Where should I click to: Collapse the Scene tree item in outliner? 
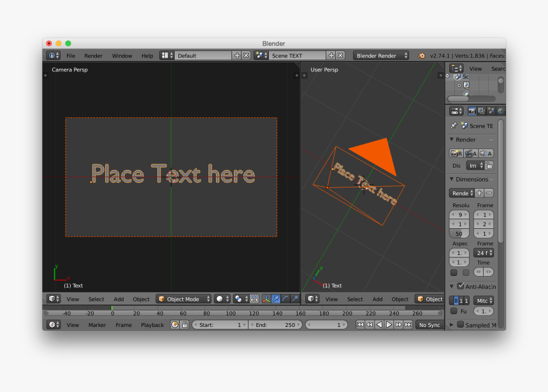click(x=448, y=76)
